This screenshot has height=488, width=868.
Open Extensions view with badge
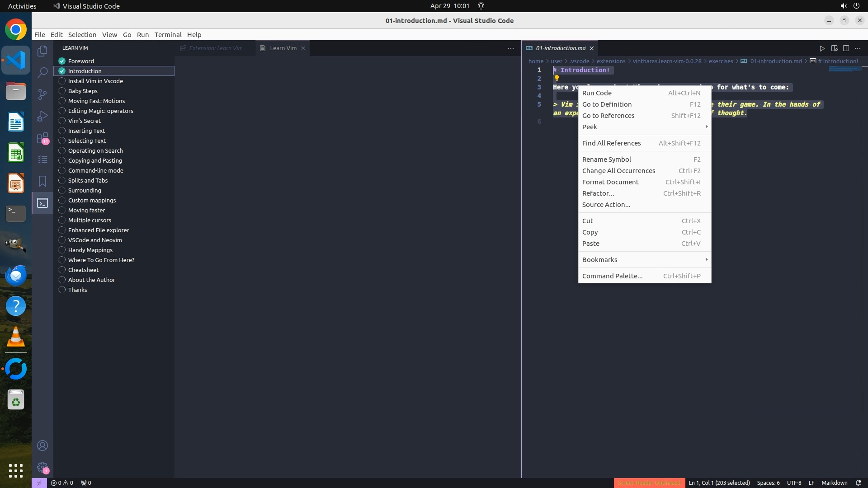(42, 138)
